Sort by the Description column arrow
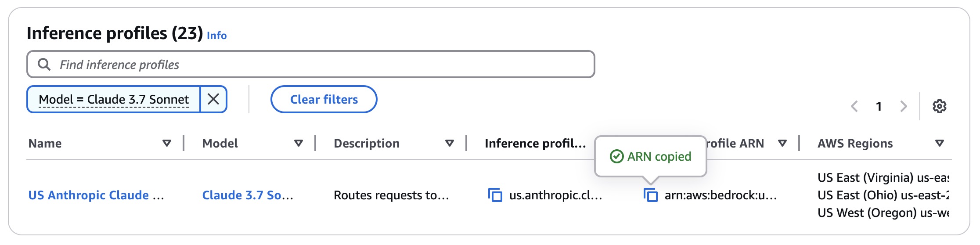This screenshot has width=980, height=245. coord(449,143)
